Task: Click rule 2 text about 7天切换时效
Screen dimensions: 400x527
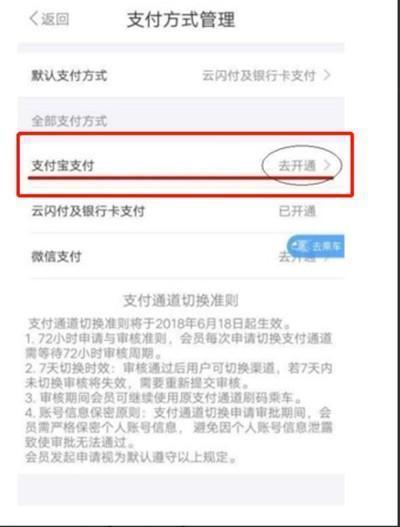Action: click(179, 375)
